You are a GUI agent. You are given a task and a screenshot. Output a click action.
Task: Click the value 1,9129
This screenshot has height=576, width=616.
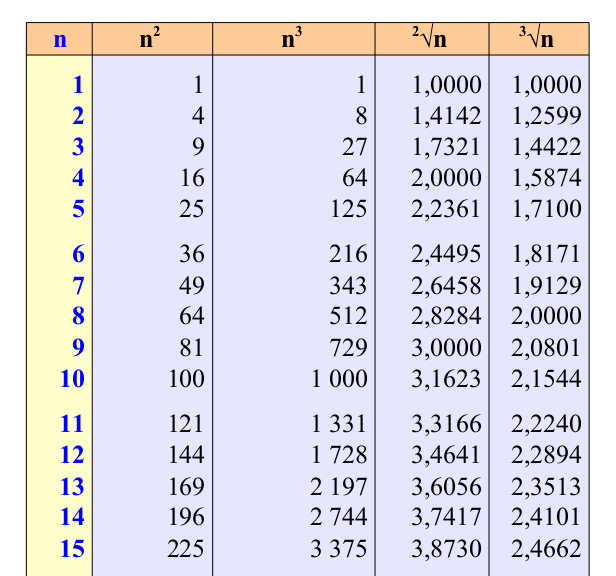(x=547, y=285)
